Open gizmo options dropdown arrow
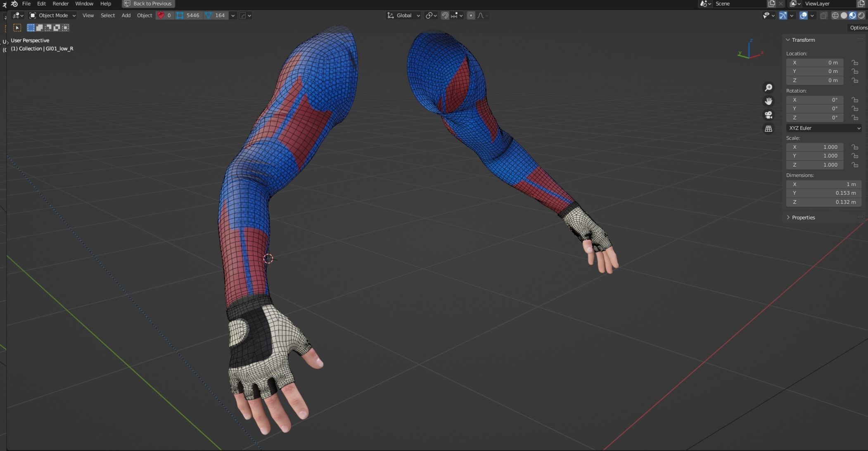This screenshot has height=451, width=868. [792, 16]
